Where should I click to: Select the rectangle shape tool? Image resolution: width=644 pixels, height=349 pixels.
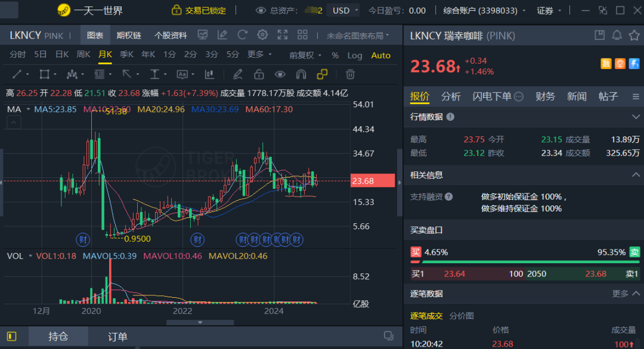click(44, 74)
